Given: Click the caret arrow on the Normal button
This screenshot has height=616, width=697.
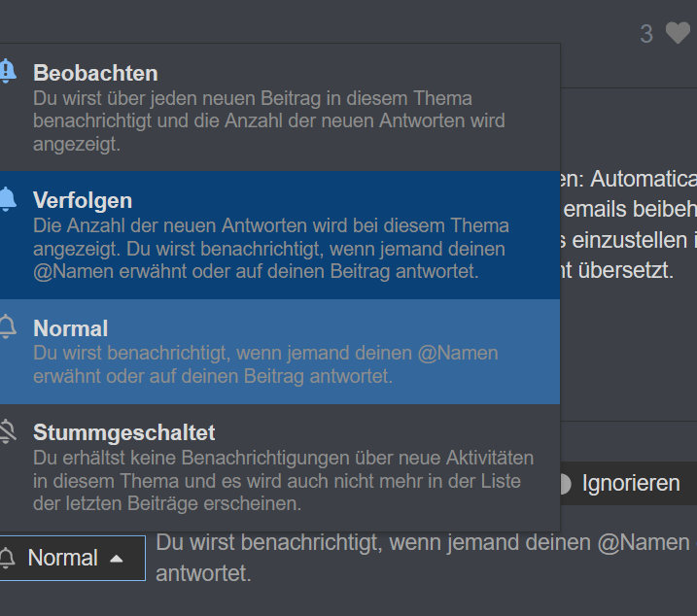Looking at the screenshot, I should (x=117, y=559).
